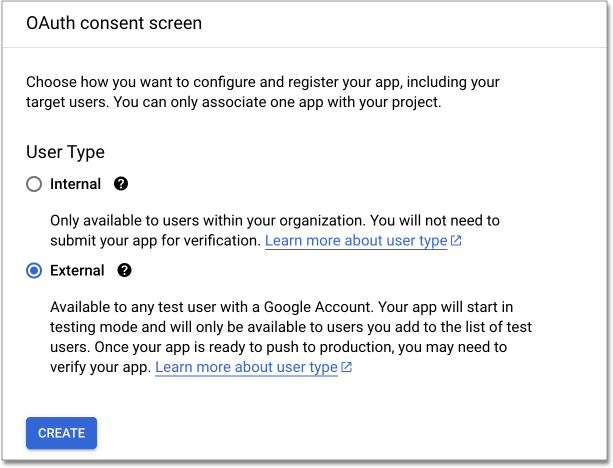The width and height of the screenshot is (613, 468).
Task: Click the External option label text
Action: 77,270
